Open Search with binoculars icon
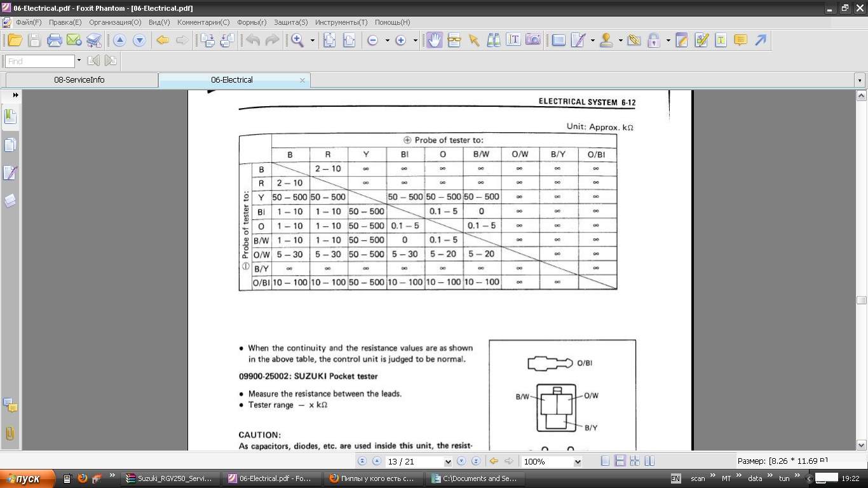Image resolution: width=868 pixels, height=488 pixels. pyautogui.click(x=494, y=41)
